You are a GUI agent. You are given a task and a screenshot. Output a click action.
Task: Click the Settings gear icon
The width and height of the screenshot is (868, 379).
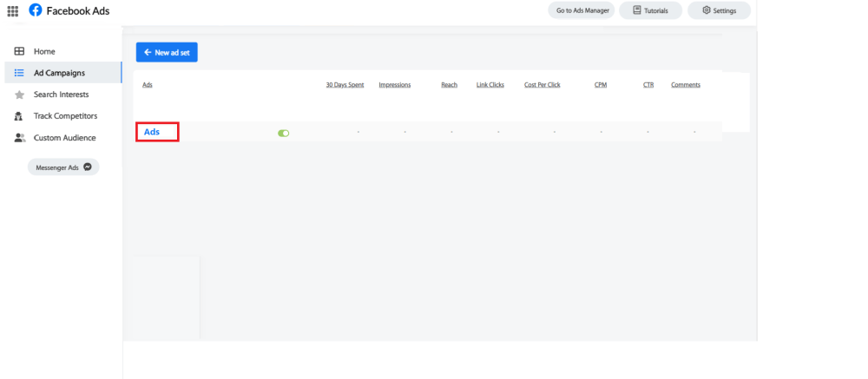point(707,10)
